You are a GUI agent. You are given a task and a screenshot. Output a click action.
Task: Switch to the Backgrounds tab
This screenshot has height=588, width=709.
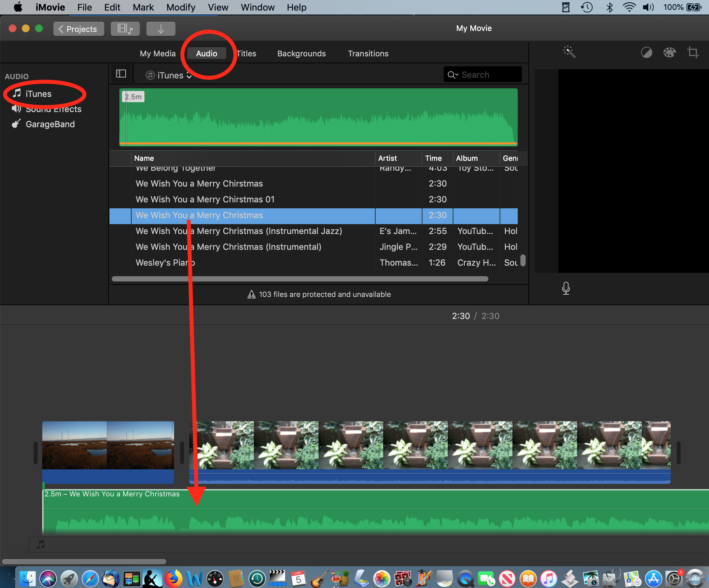pos(301,54)
